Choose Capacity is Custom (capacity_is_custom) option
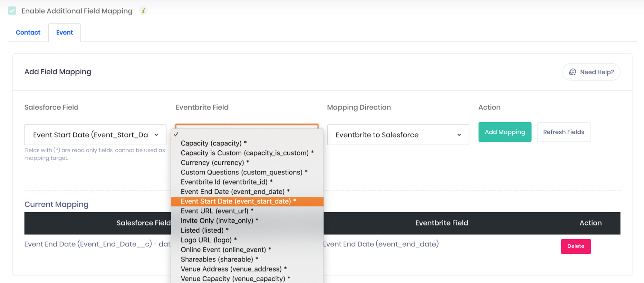The height and width of the screenshot is (283, 644). pyautogui.click(x=247, y=153)
